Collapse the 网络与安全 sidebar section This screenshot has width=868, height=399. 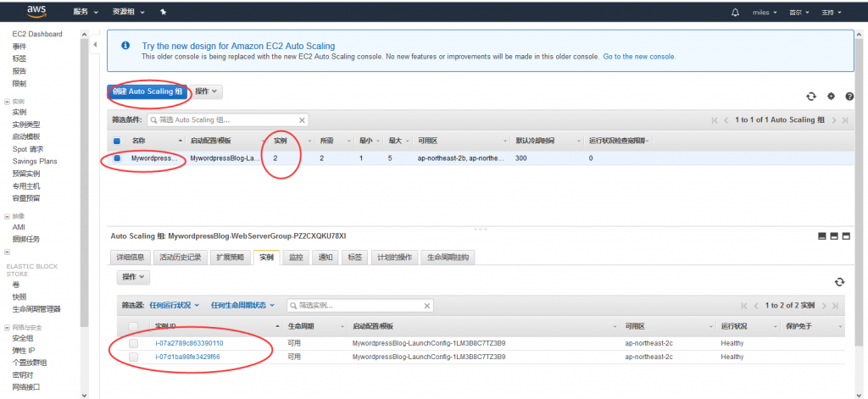pyautogui.click(x=7, y=328)
